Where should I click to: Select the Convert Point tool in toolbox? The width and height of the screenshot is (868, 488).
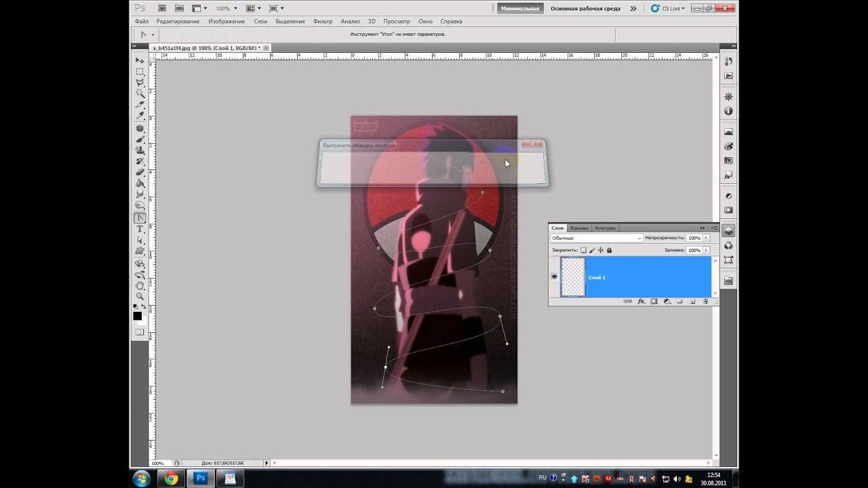point(140,218)
